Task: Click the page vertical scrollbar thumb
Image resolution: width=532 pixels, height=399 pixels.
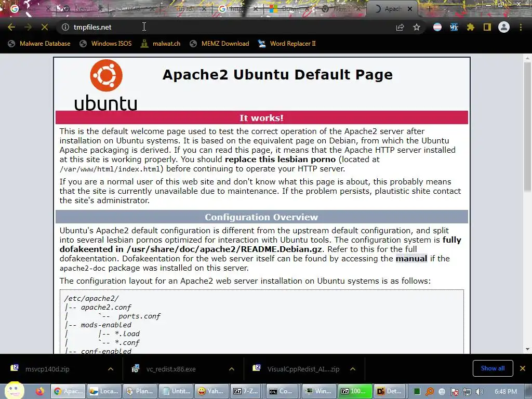Action: click(527, 126)
